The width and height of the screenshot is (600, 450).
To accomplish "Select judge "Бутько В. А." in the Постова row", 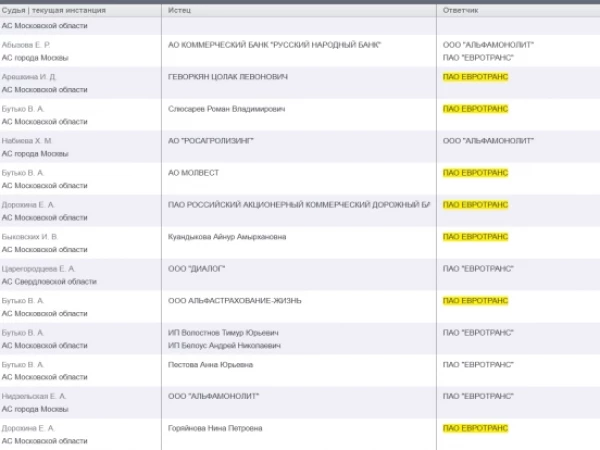I will [23, 365].
